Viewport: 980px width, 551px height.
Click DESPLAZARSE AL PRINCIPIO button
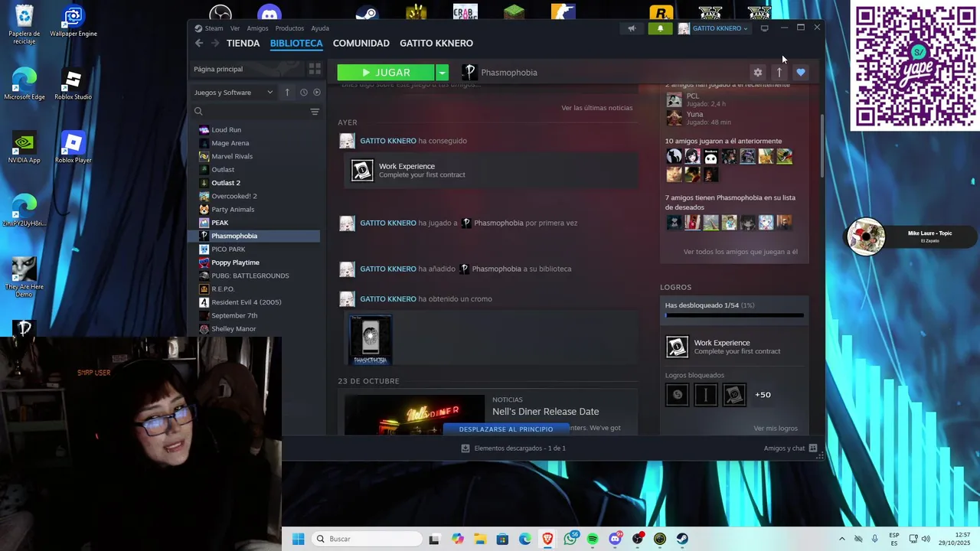[x=506, y=429]
